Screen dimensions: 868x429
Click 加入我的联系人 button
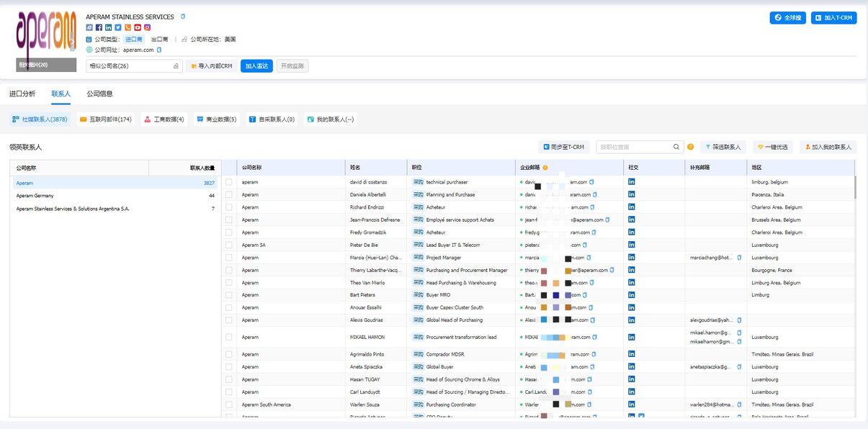828,147
